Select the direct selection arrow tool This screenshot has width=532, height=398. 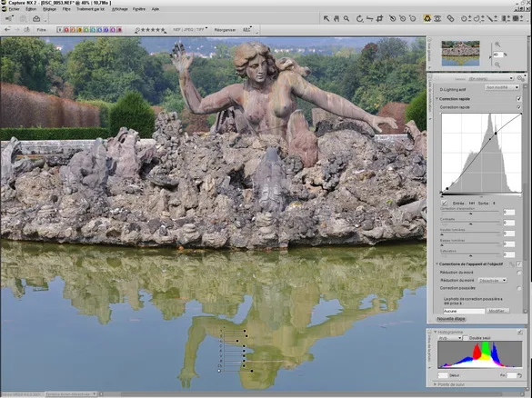click(x=326, y=19)
